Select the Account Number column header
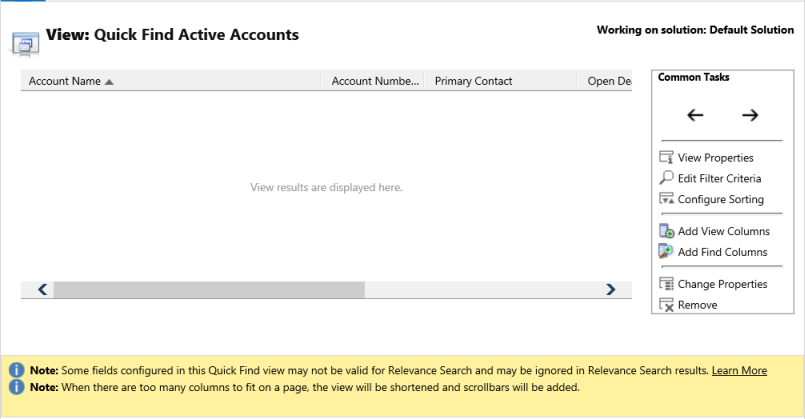 coord(375,81)
